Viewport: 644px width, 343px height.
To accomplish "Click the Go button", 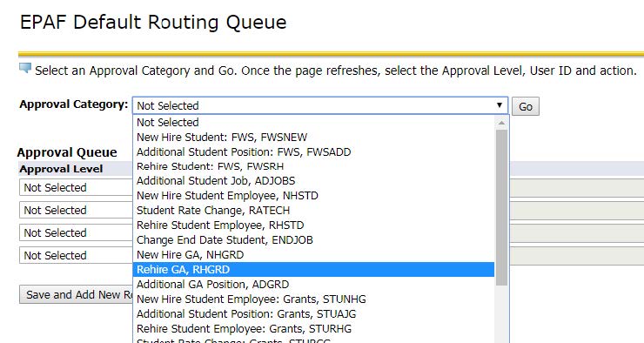I will [x=526, y=106].
